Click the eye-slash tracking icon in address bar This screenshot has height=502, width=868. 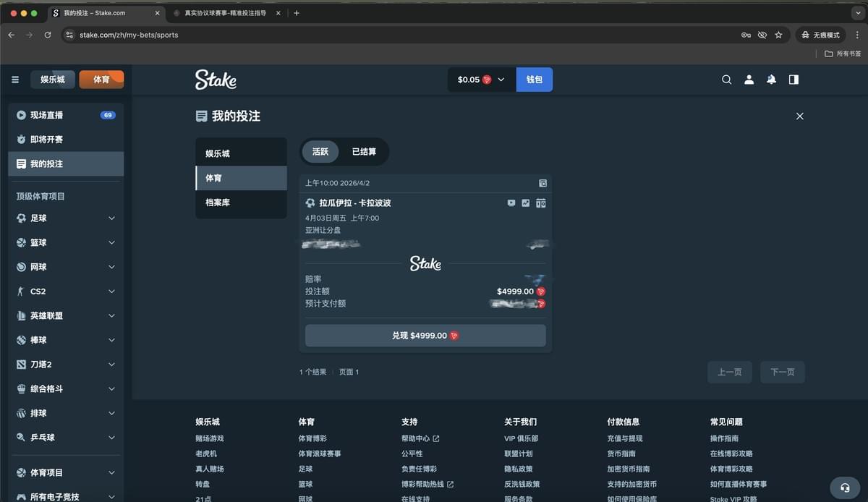point(762,35)
